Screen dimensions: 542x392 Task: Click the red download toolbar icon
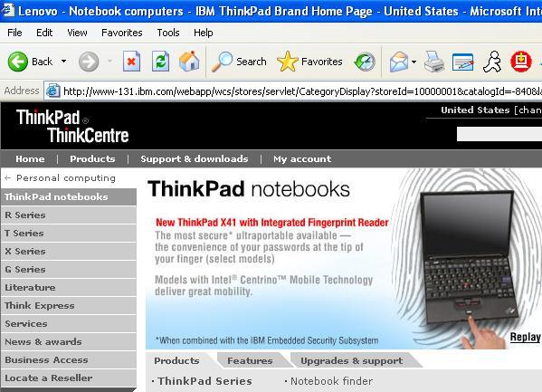(x=521, y=62)
